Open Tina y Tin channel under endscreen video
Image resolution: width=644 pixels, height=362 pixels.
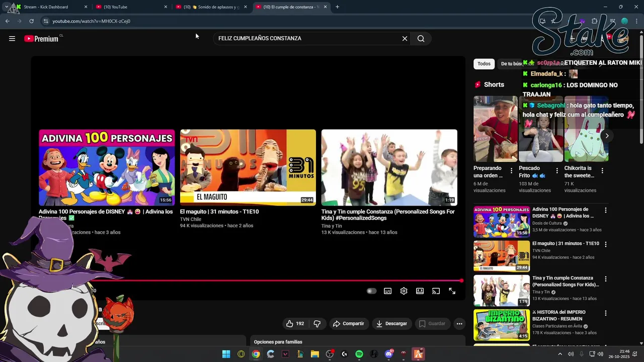tap(332, 226)
